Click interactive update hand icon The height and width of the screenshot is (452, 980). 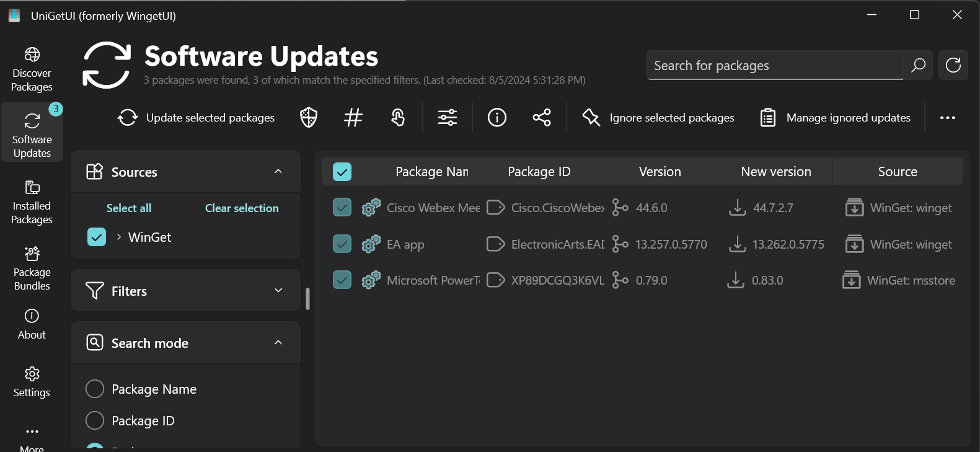point(398,117)
